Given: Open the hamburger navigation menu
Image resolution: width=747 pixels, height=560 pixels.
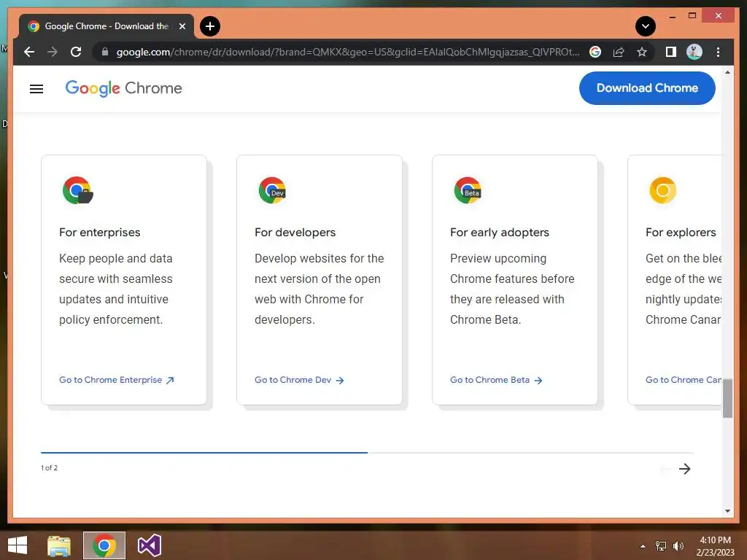Looking at the screenshot, I should (x=36, y=88).
